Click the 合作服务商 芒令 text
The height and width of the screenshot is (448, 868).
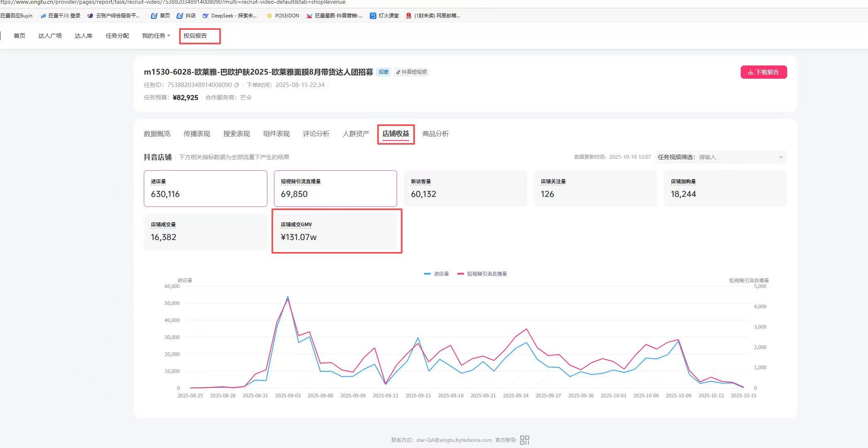pyautogui.click(x=228, y=98)
